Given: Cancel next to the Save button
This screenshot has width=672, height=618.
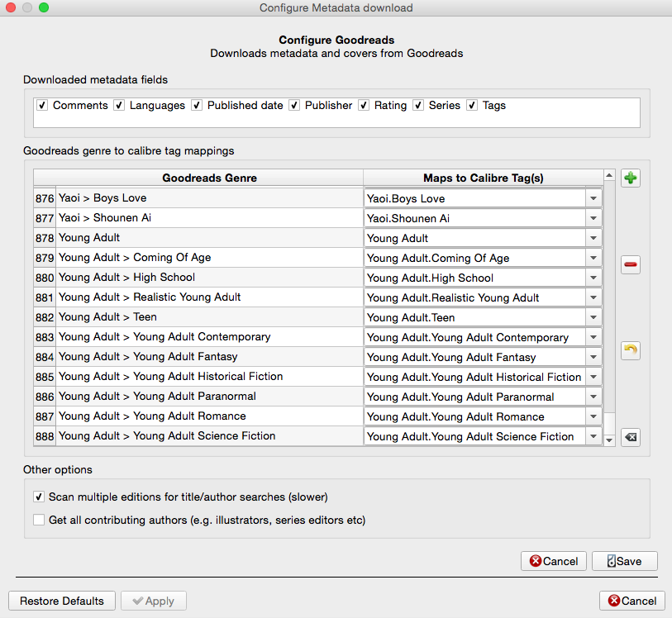Looking at the screenshot, I should [x=554, y=561].
